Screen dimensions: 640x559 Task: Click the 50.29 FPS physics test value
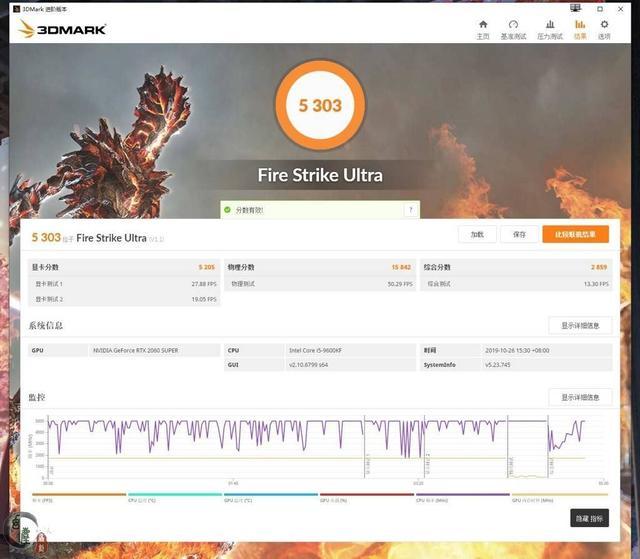click(400, 284)
